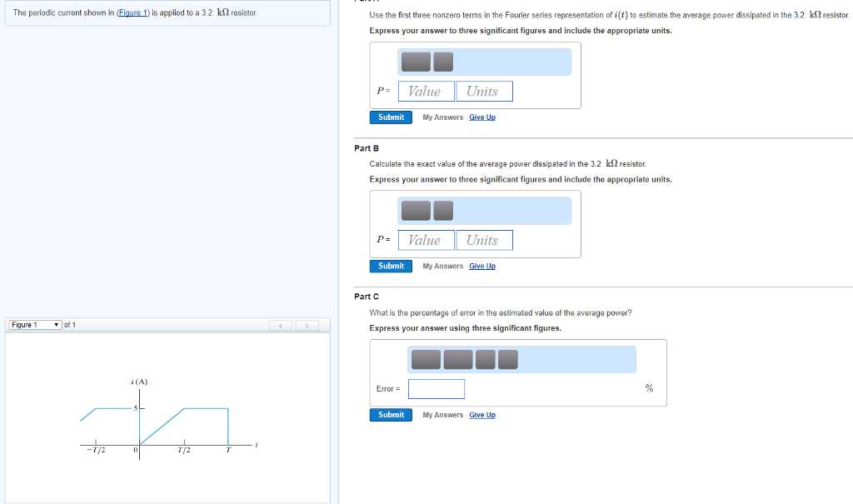Submit the Part C answer
The width and height of the screenshot is (853, 504).
click(x=391, y=415)
